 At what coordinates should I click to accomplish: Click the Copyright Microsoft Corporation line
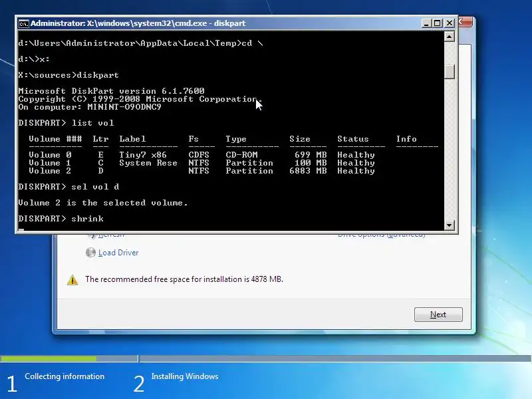[x=140, y=99]
